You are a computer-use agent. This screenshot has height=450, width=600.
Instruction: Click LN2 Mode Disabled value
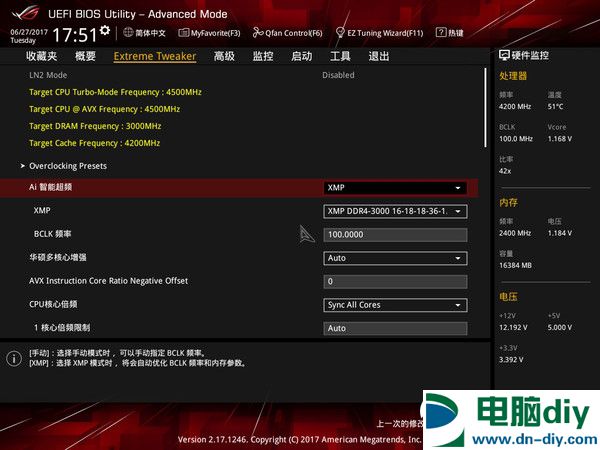point(338,75)
